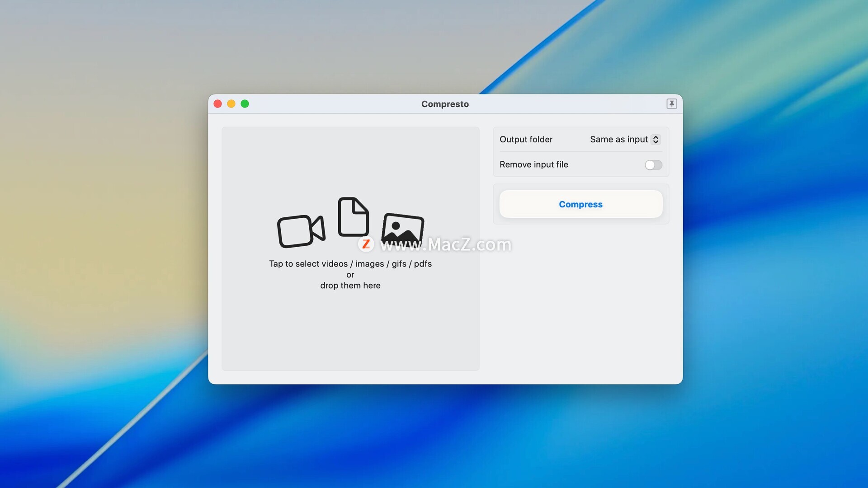Click the document file icon in drop zone
The width and height of the screenshot is (868, 488).
click(x=353, y=217)
